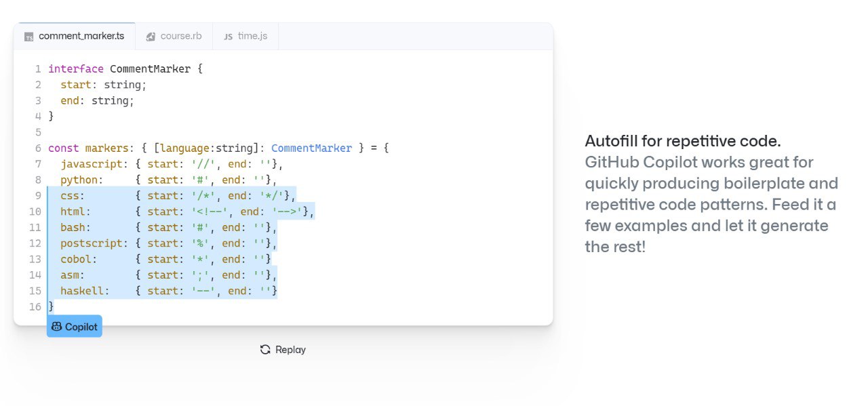Open the course.rb tab
868x406 pixels.
[x=174, y=36]
